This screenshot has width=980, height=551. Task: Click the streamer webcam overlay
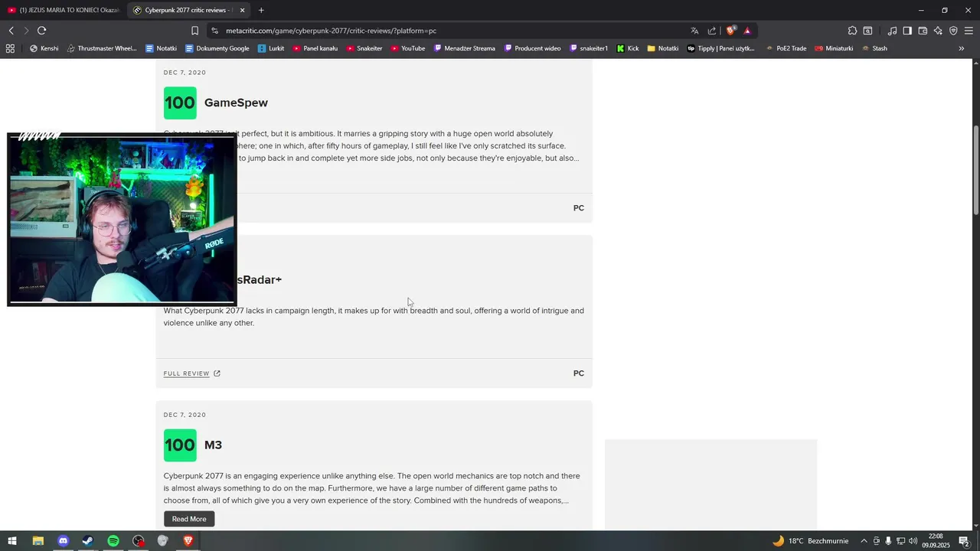click(122, 220)
